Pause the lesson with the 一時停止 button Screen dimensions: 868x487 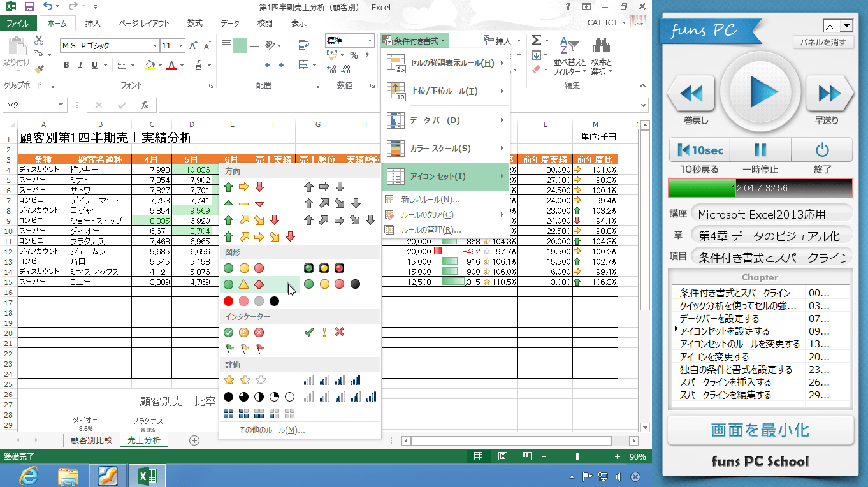pos(760,150)
